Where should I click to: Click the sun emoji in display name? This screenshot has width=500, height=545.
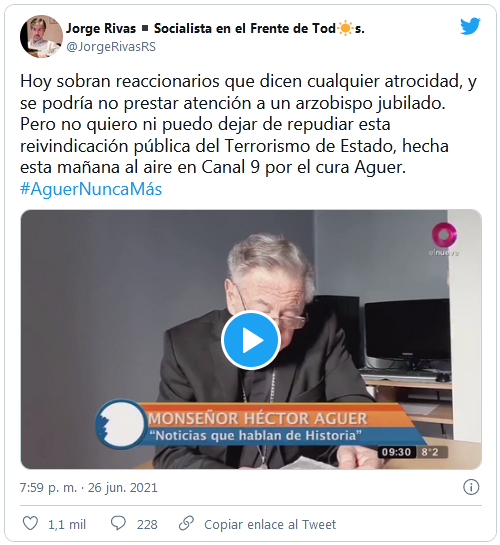click(345, 29)
